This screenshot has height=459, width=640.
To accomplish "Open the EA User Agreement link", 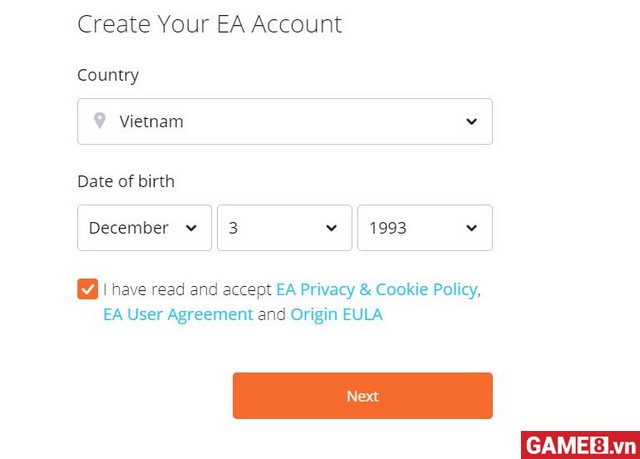I will (x=178, y=315).
